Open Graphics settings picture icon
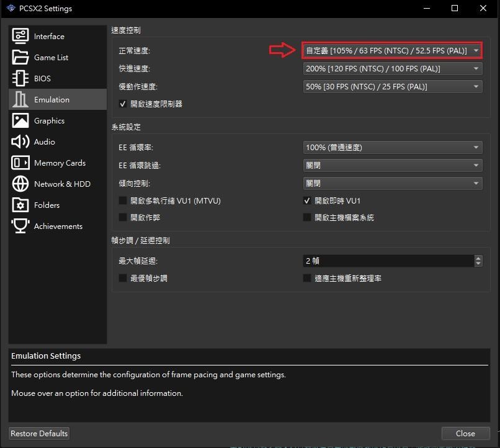This screenshot has height=448, width=500. (20, 121)
